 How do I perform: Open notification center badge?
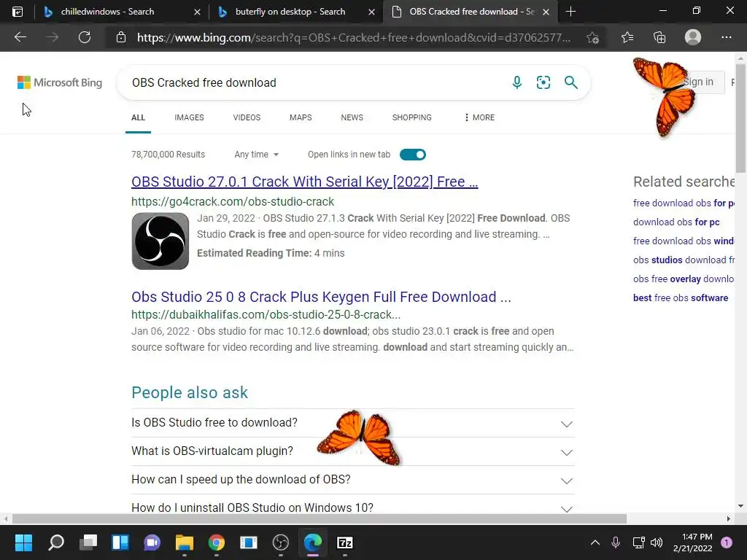point(726,542)
